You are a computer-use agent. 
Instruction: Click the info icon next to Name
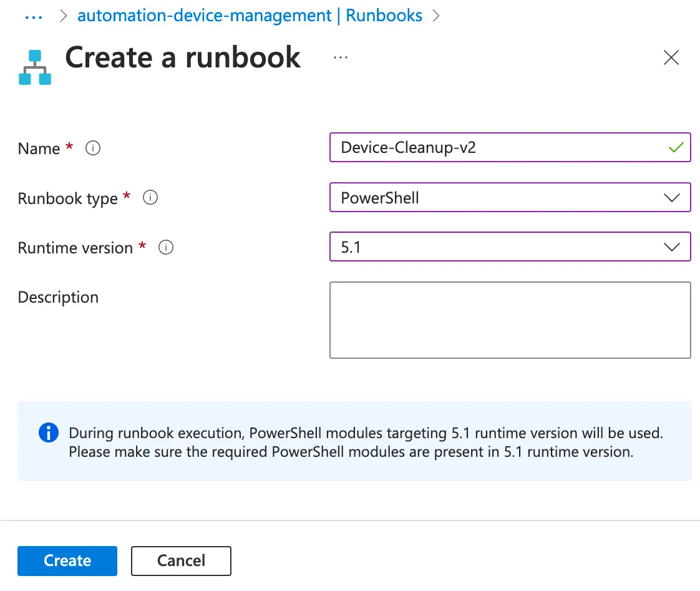click(93, 149)
